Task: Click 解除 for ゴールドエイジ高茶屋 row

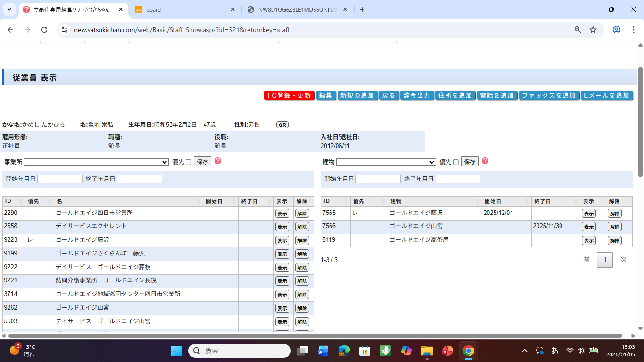Action: (x=614, y=240)
